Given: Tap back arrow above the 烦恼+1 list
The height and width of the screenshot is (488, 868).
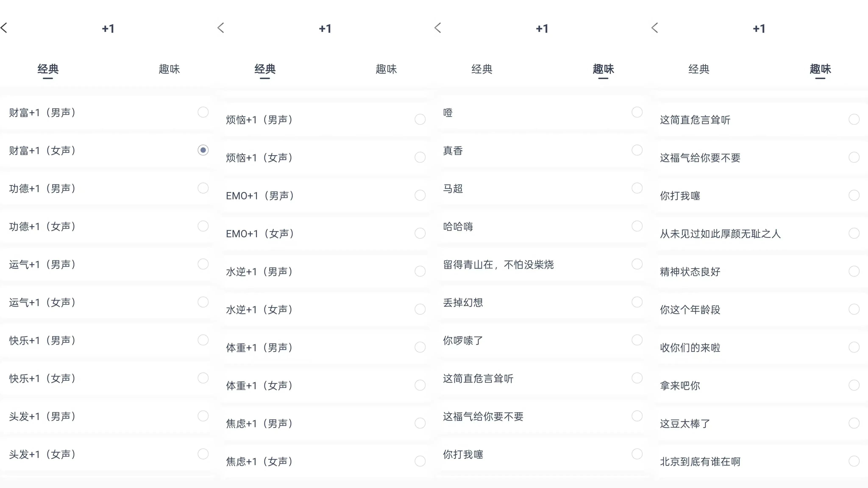Looking at the screenshot, I should tap(221, 28).
